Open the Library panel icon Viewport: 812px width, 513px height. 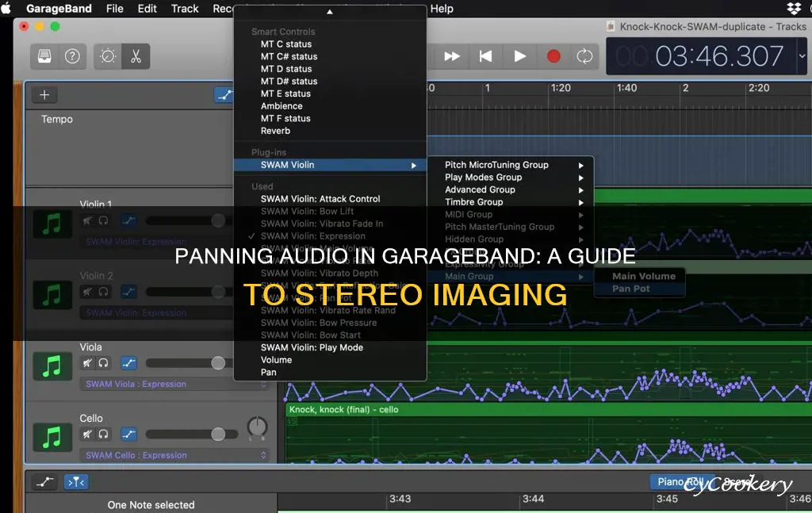[44, 56]
